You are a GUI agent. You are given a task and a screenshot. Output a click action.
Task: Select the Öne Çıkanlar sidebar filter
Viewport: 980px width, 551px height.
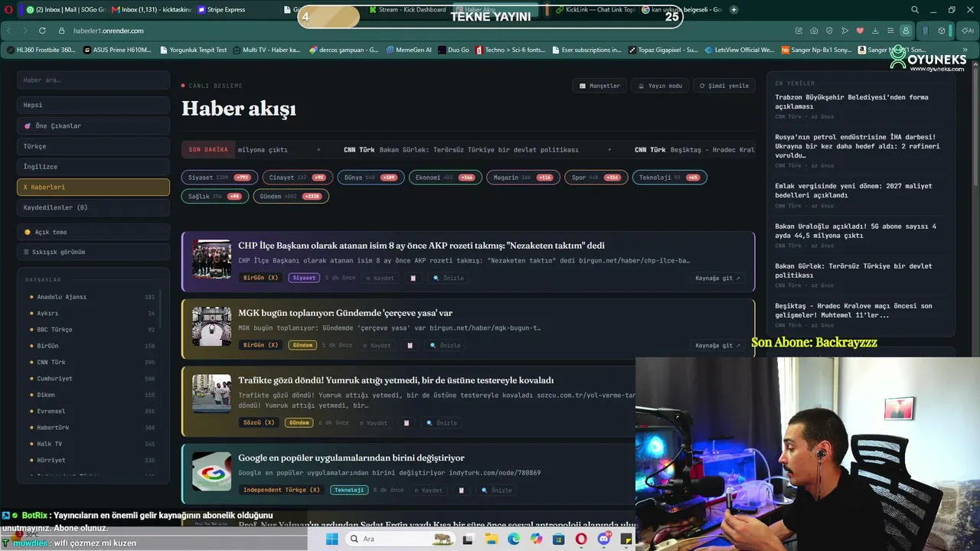(93, 126)
